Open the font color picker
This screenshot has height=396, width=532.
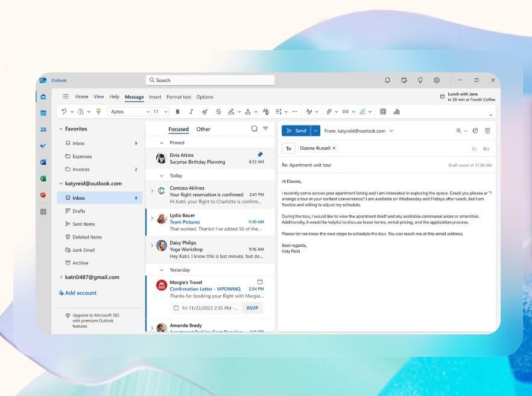[247, 112]
